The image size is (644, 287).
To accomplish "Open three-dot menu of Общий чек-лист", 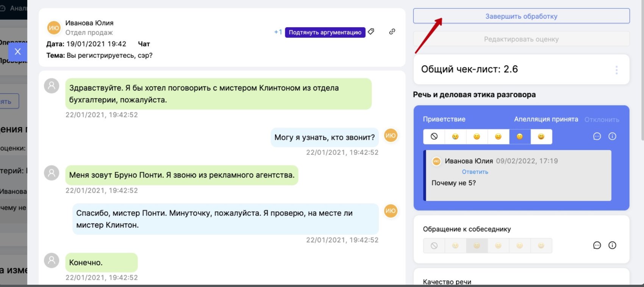I will click(616, 70).
